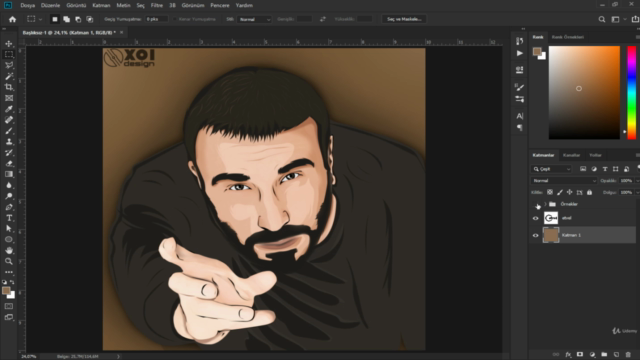Open the Dosya menu
The image size is (640, 360).
click(x=28, y=5)
